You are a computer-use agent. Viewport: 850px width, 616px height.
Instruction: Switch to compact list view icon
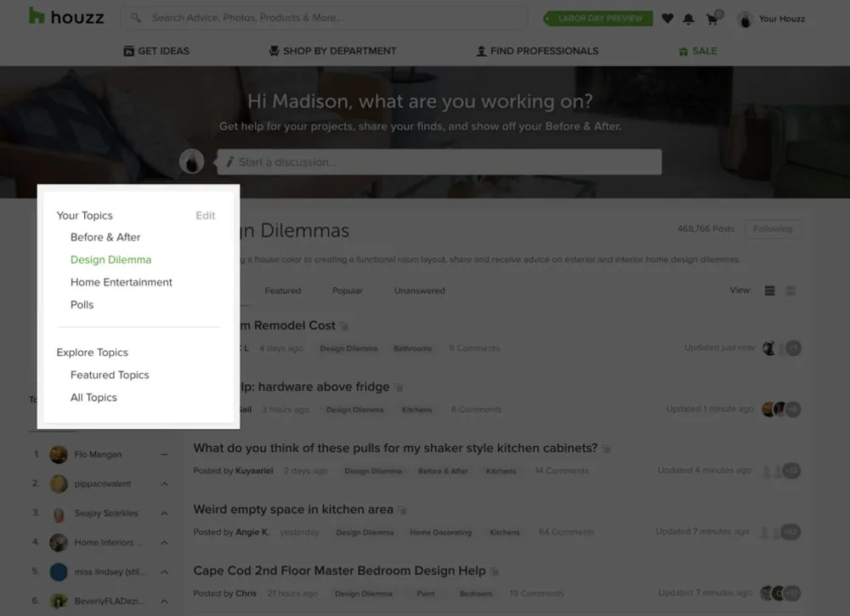click(x=770, y=291)
